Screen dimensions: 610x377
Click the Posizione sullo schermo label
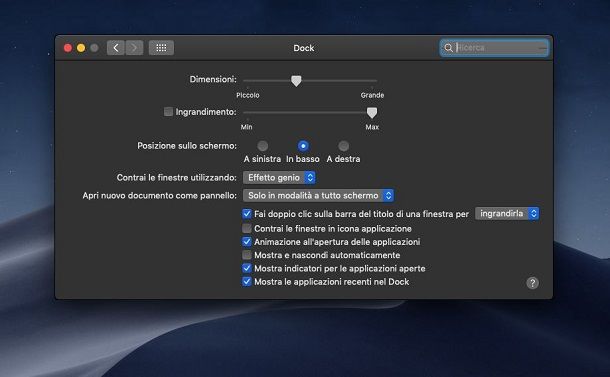point(187,146)
